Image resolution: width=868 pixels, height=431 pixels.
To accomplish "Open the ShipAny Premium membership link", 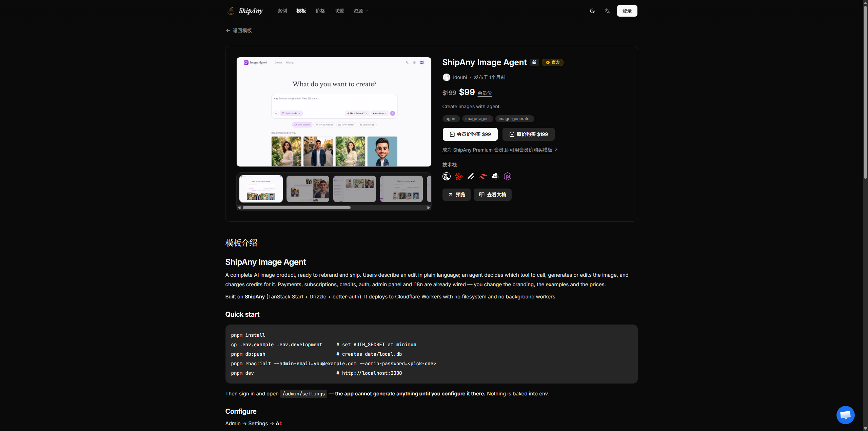I will pos(500,150).
